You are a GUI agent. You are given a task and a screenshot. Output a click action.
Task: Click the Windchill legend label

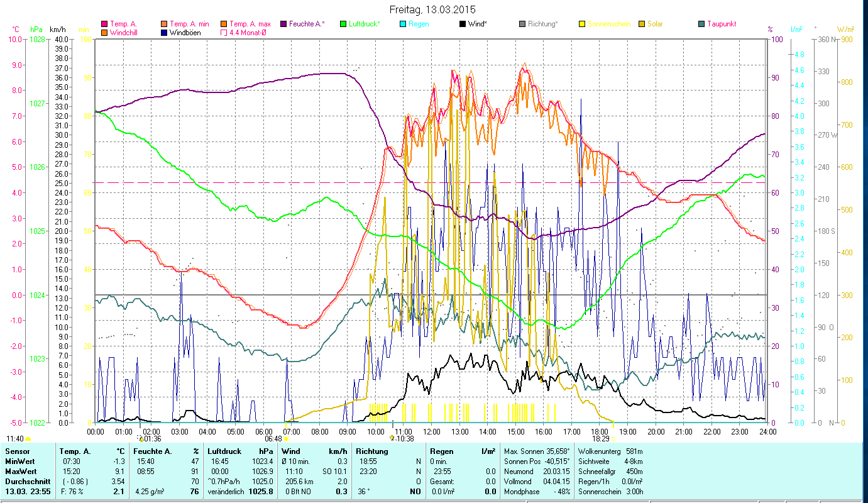click(125, 33)
